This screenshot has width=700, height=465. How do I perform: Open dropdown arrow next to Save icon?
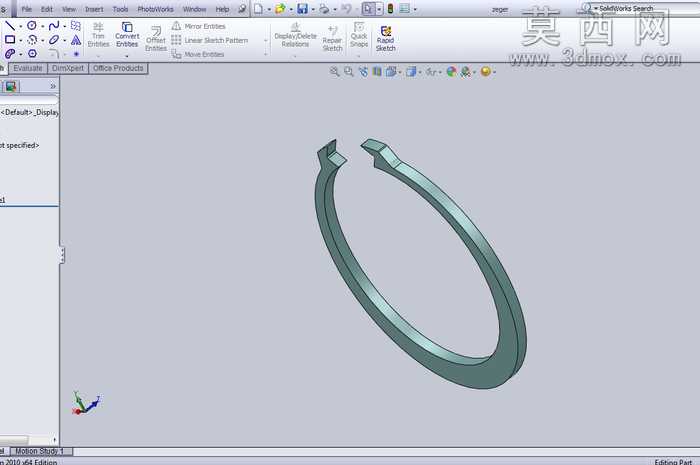click(313, 9)
